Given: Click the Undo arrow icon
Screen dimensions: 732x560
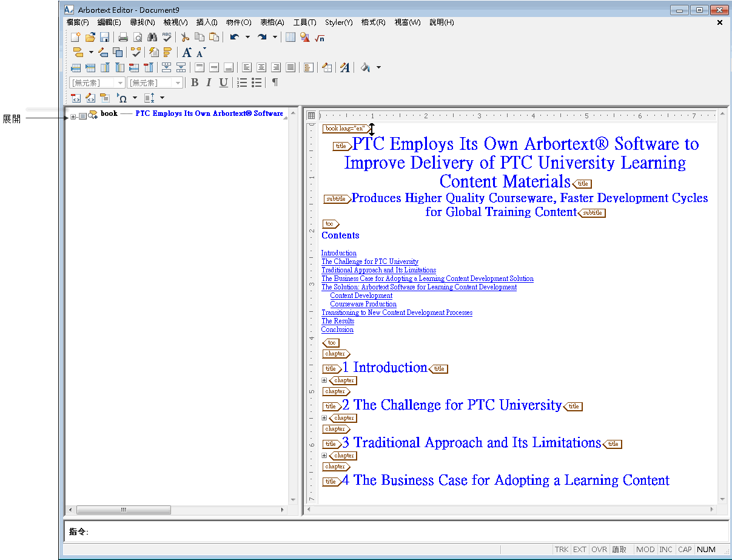Looking at the screenshot, I should pyautogui.click(x=234, y=37).
